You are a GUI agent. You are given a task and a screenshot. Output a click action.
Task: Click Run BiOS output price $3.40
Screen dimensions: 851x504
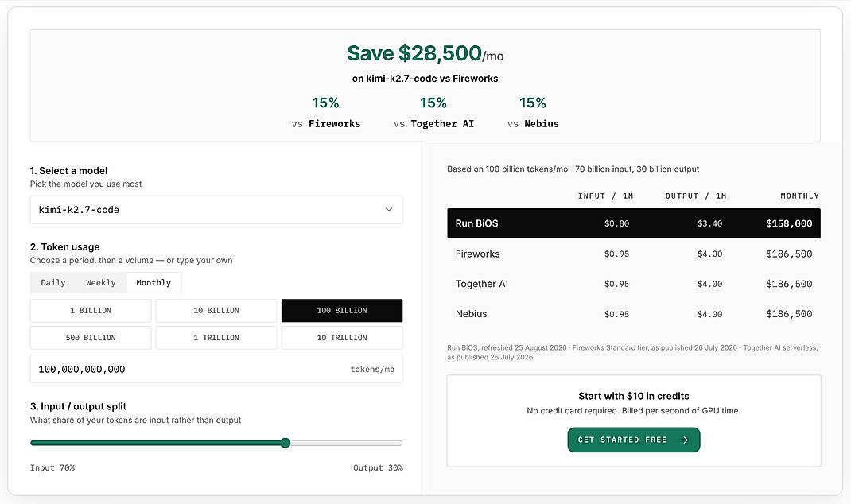[710, 223]
